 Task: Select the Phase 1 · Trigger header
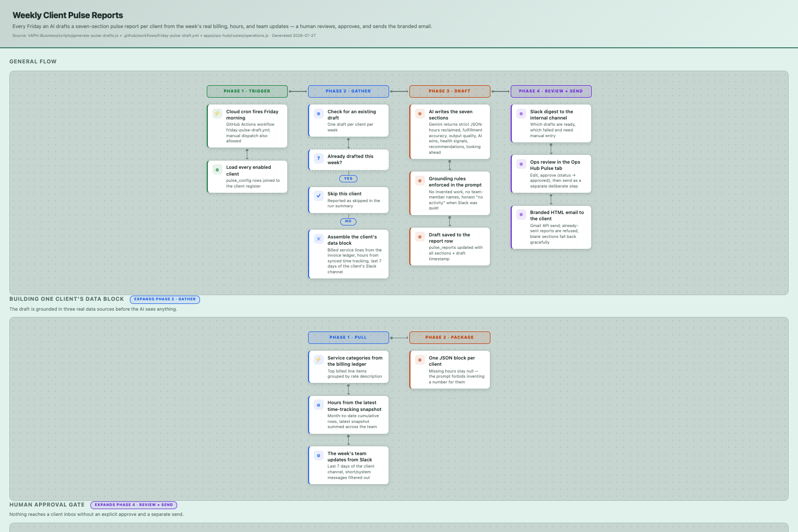pos(247,91)
